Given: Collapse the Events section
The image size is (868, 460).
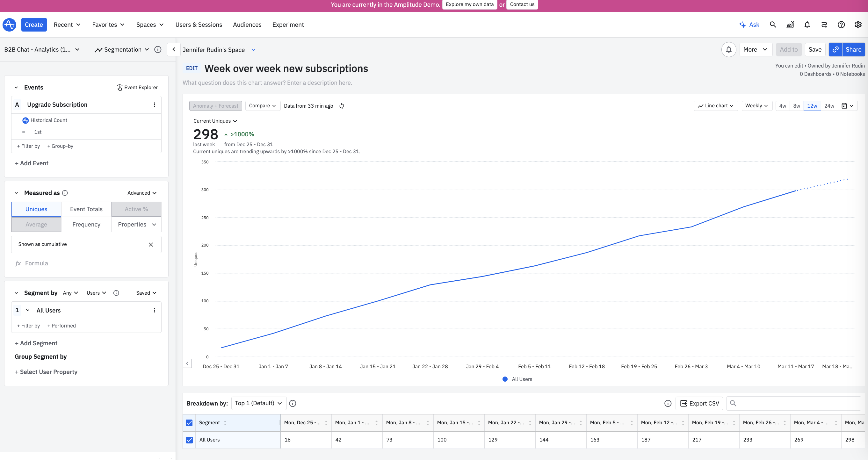Looking at the screenshot, I should tap(16, 88).
